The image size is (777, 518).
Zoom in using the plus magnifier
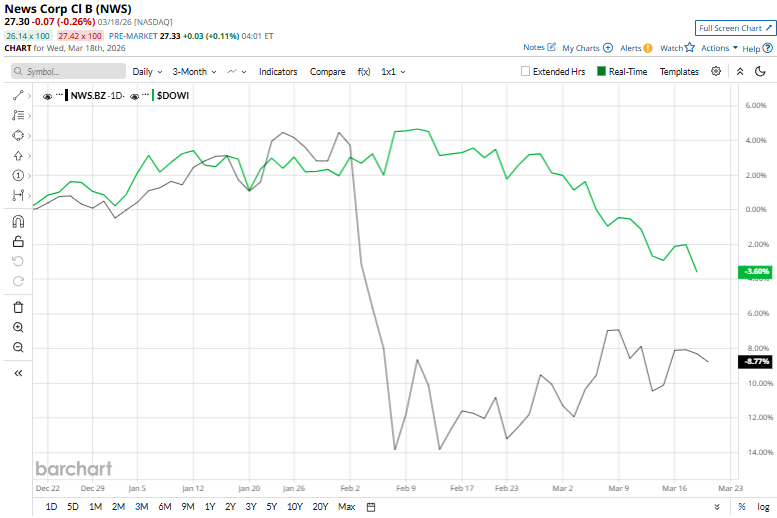click(x=18, y=327)
